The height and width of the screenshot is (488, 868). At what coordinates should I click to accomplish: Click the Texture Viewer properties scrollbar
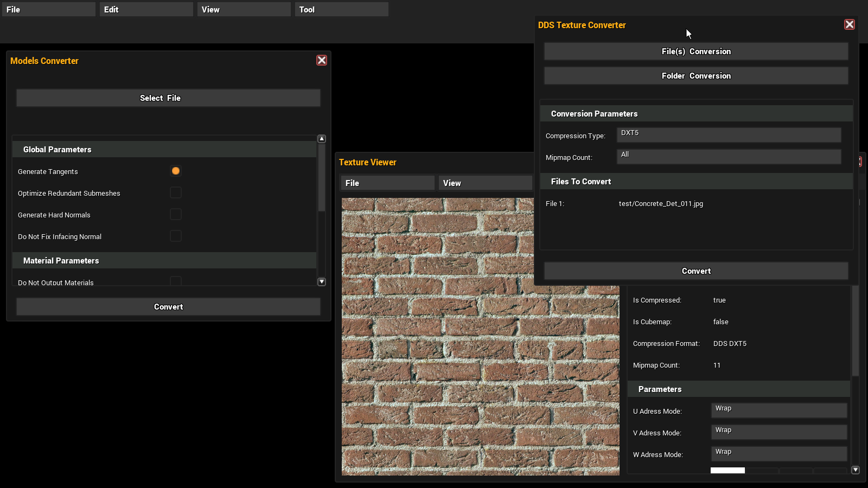tap(856, 331)
